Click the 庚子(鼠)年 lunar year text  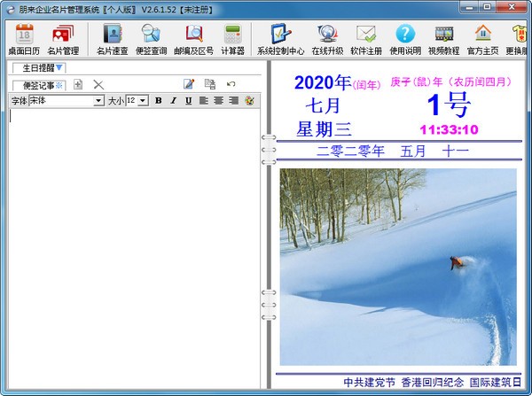(417, 82)
